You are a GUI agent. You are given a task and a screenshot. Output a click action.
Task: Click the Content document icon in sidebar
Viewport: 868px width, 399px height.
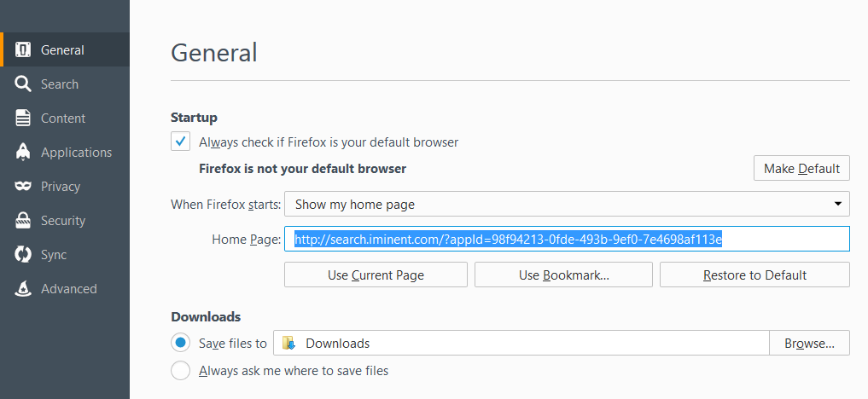pyautogui.click(x=24, y=118)
